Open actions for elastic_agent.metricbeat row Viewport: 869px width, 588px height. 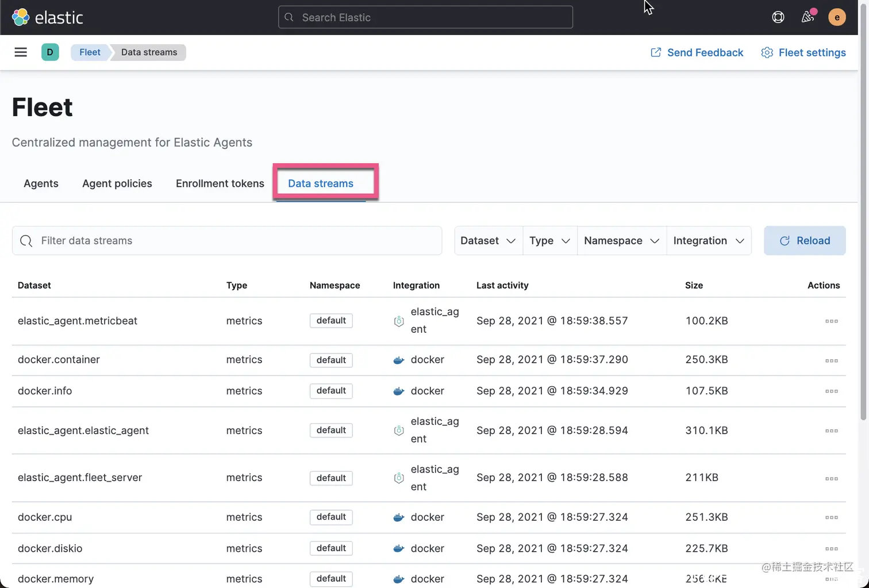tap(831, 321)
